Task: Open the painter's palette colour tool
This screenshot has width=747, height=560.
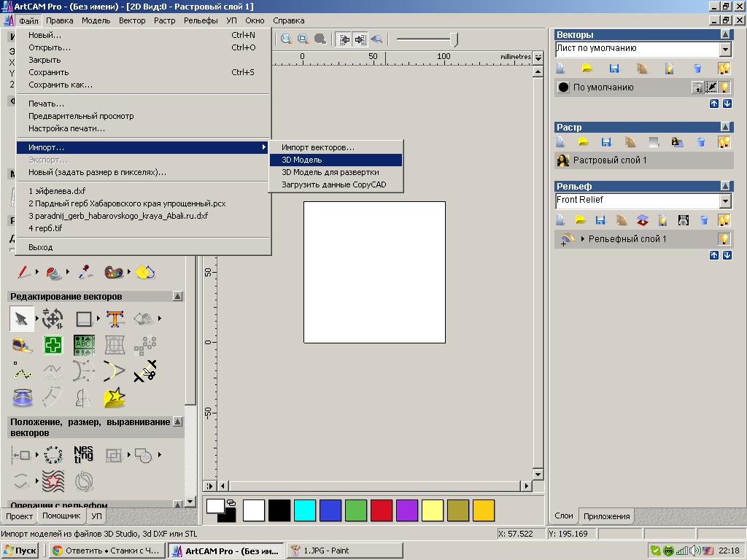Action: click(114, 272)
